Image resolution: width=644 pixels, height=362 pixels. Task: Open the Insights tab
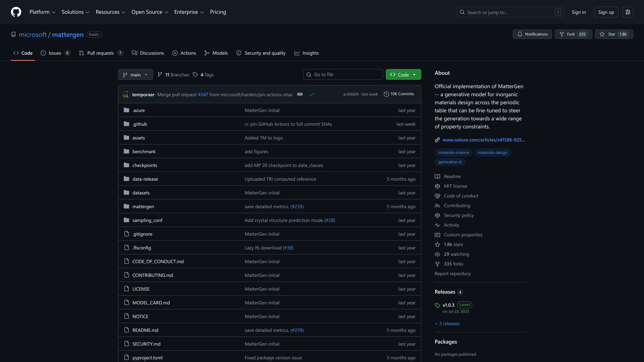pos(307,53)
